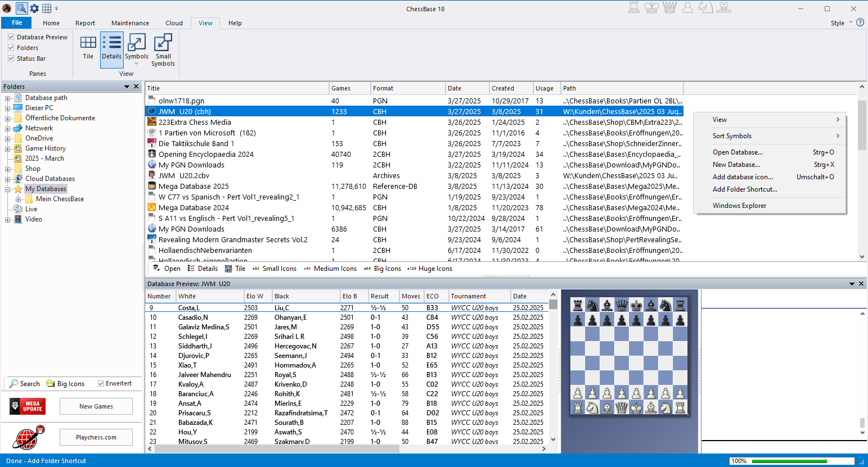Click the Search button above Mega Update
This screenshot has height=467, width=868.
pyautogui.click(x=25, y=383)
